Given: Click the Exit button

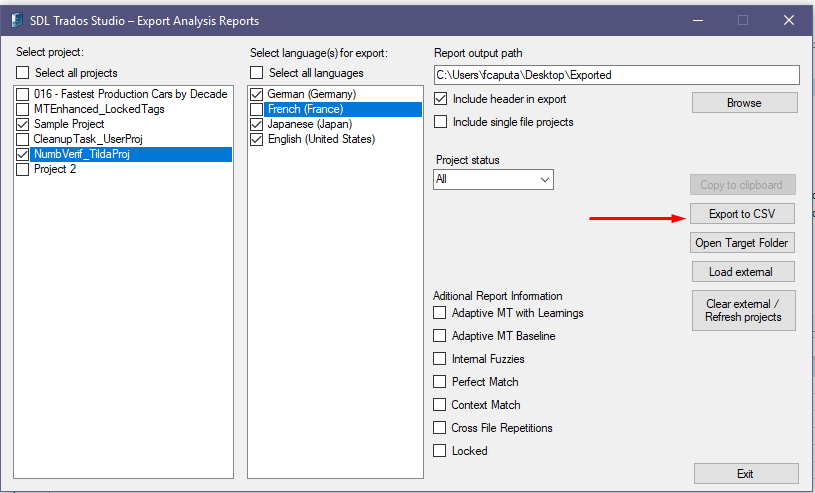Looking at the screenshot, I should (x=746, y=474).
